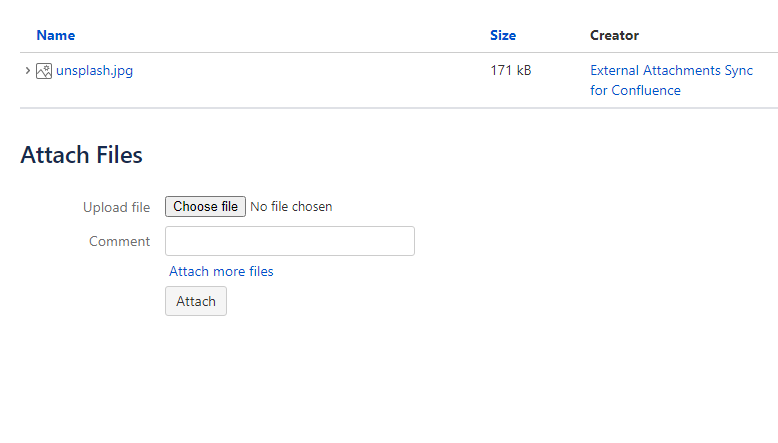Sort attachments by the Size column
The width and height of the screenshot is (778, 443).
[x=503, y=35]
